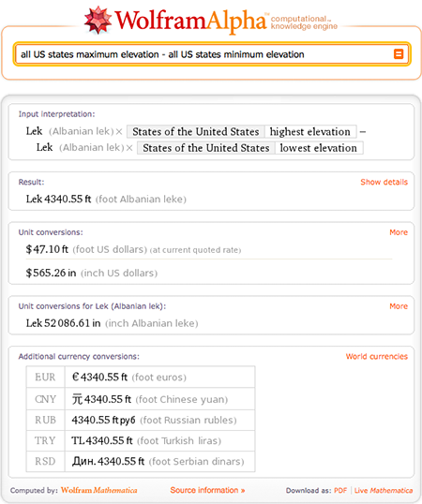The image size is (422, 504).
Task: Click the 'computational knowledge engine' tagline
Action: pos(304,22)
